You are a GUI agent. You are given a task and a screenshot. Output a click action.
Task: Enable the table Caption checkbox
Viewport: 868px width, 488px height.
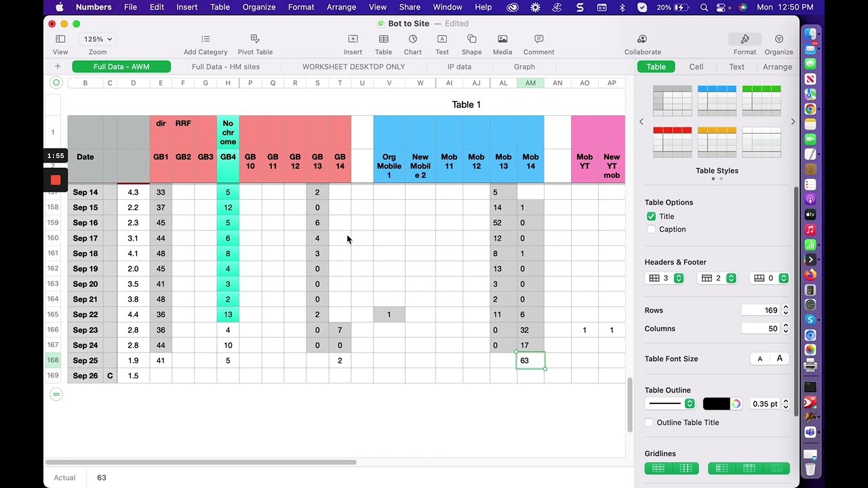point(652,229)
